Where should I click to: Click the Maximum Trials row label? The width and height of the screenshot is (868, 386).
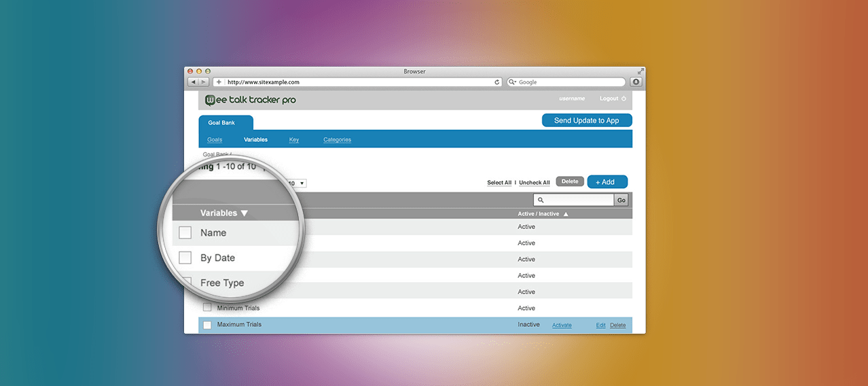pos(239,325)
